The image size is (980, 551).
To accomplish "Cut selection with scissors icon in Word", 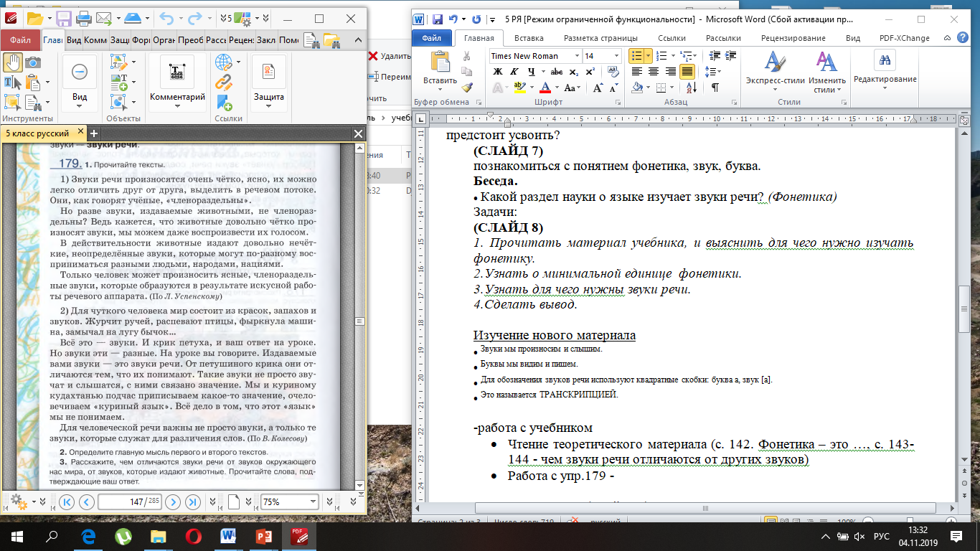I will pyautogui.click(x=467, y=56).
